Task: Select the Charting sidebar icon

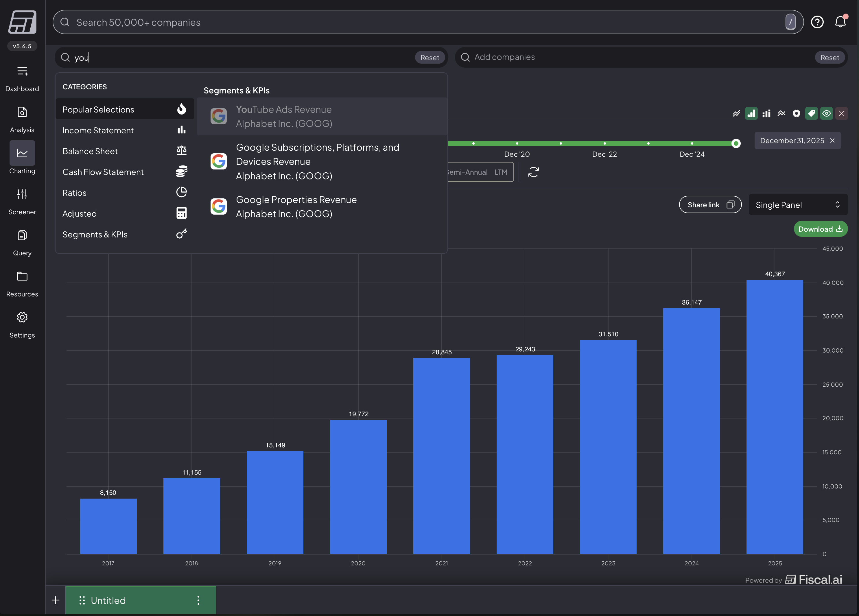Action: tap(22, 153)
